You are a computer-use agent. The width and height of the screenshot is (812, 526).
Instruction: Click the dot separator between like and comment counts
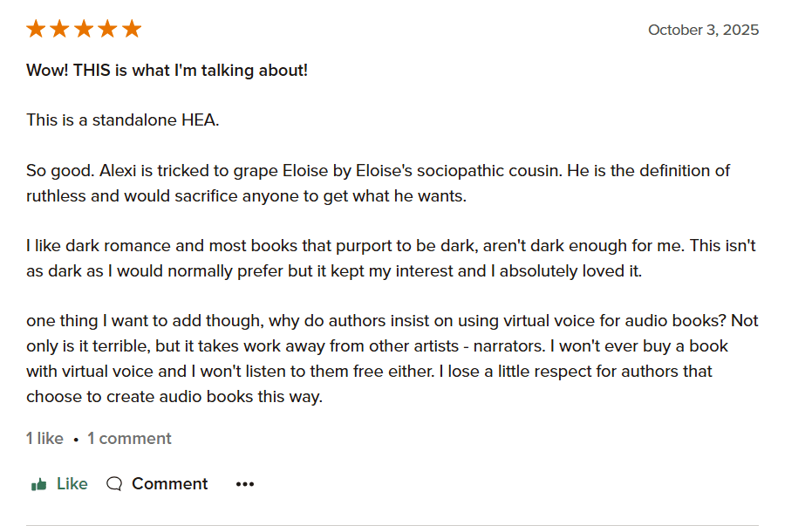tap(76, 440)
